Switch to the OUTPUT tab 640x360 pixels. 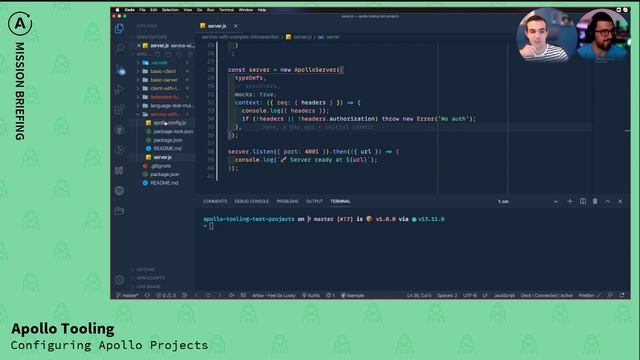click(x=314, y=201)
